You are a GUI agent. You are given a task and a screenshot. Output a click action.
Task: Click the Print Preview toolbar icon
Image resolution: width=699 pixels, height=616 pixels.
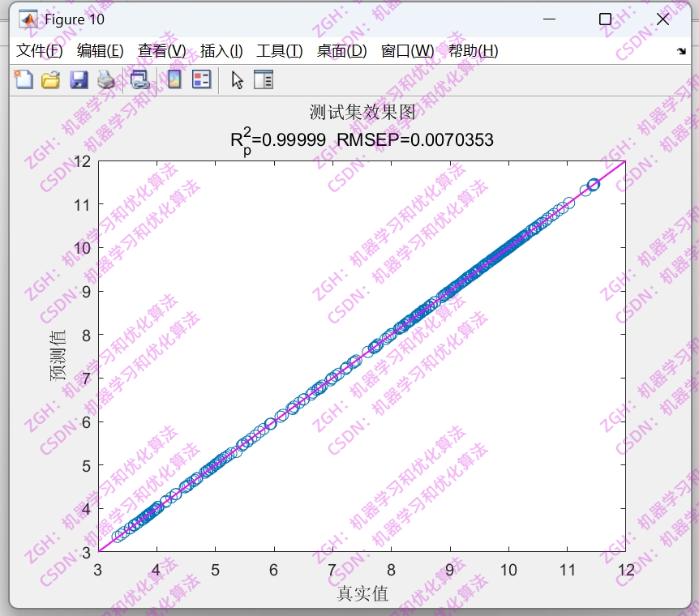(139, 80)
